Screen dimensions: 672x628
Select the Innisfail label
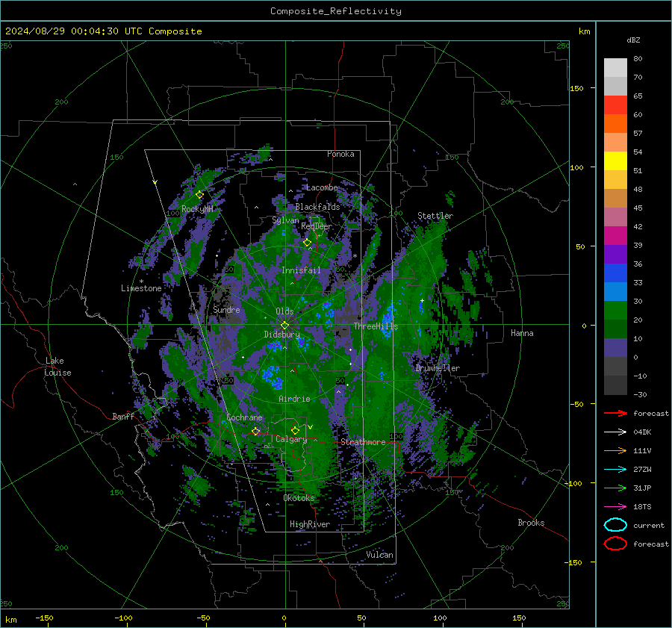(301, 270)
